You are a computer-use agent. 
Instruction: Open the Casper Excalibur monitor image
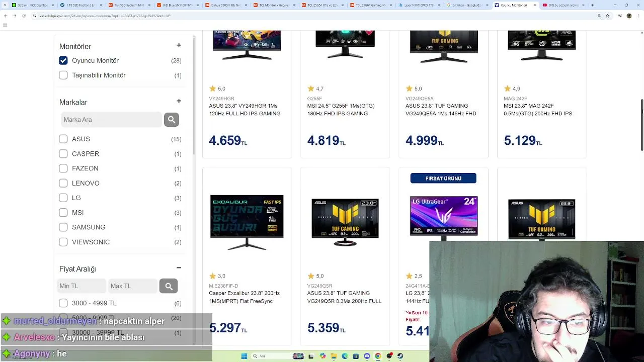(247, 222)
